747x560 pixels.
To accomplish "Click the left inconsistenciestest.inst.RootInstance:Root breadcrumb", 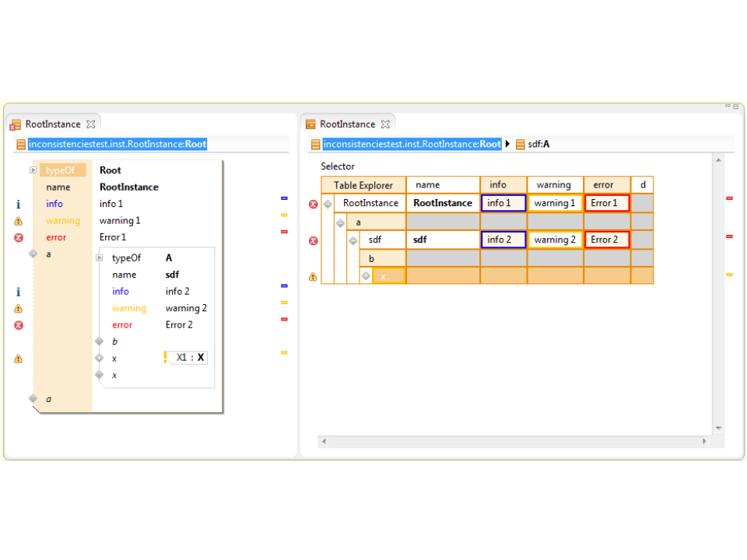I will coord(117,144).
